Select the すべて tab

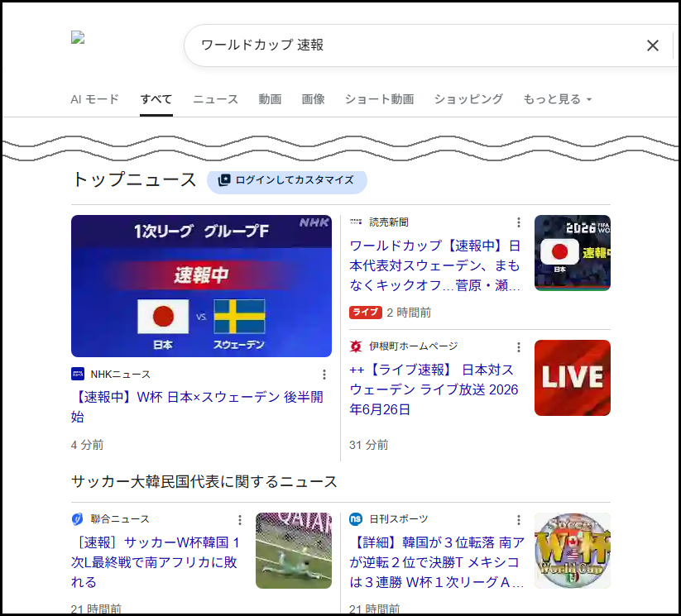point(156,99)
